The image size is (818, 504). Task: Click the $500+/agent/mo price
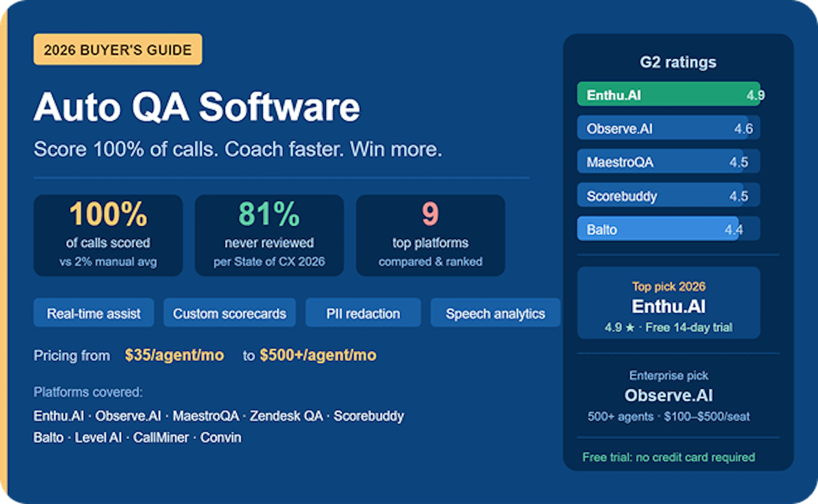[x=318, y=355]
